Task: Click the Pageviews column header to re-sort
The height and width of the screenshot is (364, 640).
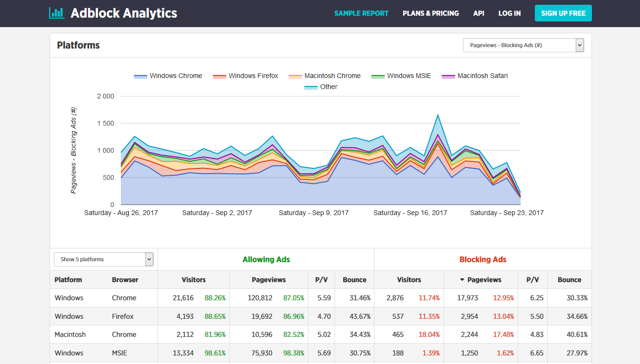Action: tap(269, 280)
